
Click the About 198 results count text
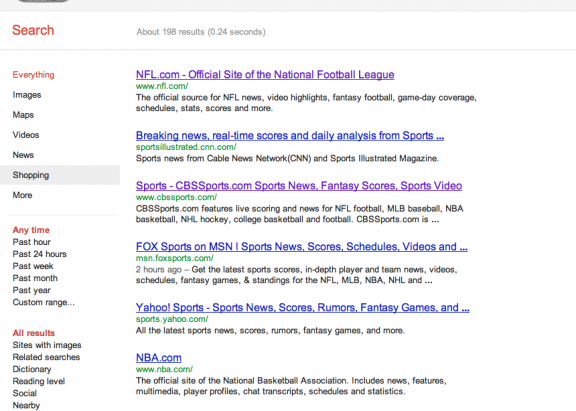[201, 32]
